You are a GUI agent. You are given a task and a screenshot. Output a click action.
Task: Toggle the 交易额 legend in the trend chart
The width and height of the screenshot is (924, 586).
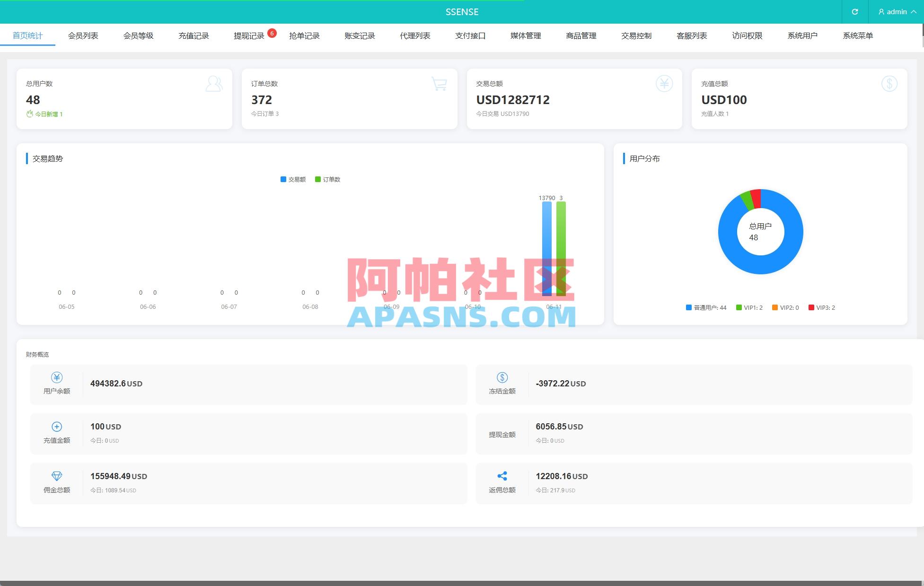click(293, 179)
